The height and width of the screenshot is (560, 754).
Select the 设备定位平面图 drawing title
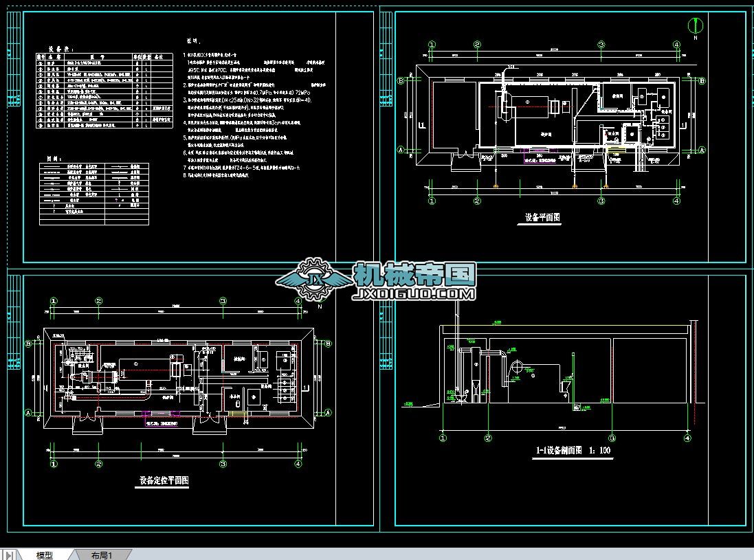coord(164,480)
